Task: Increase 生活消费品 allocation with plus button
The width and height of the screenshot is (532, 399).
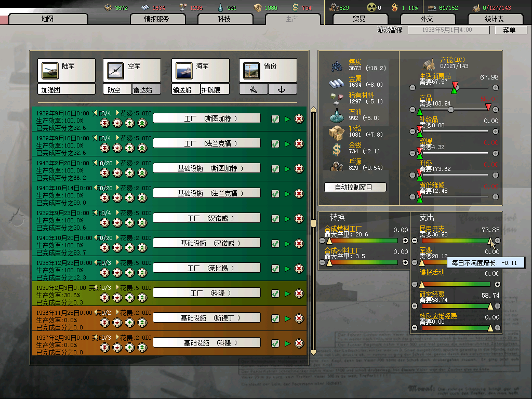Action: (496, 87)
